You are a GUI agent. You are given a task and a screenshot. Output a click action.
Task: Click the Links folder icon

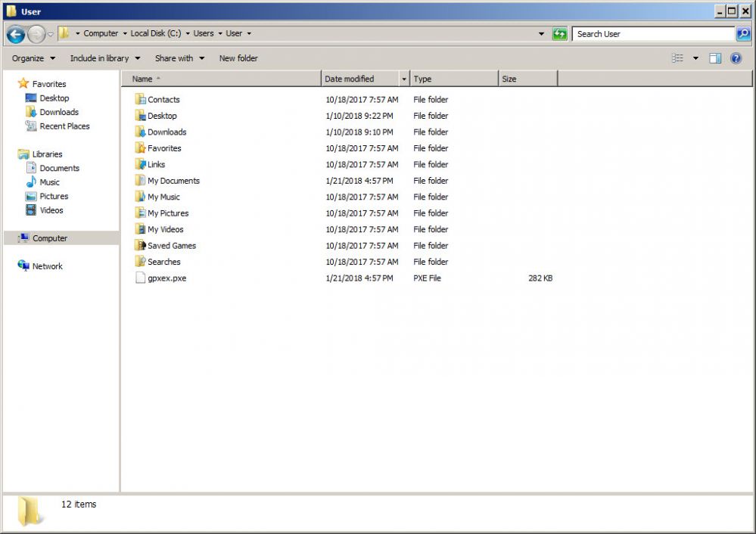click(x=140, y=164)
